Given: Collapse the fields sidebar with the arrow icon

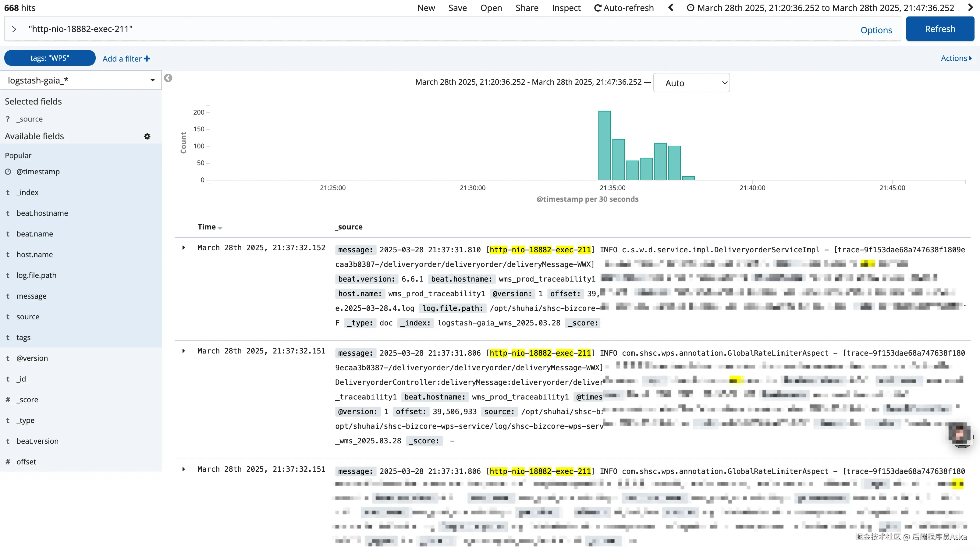Looking at the screenshot, I should click(x=168, y=78).
